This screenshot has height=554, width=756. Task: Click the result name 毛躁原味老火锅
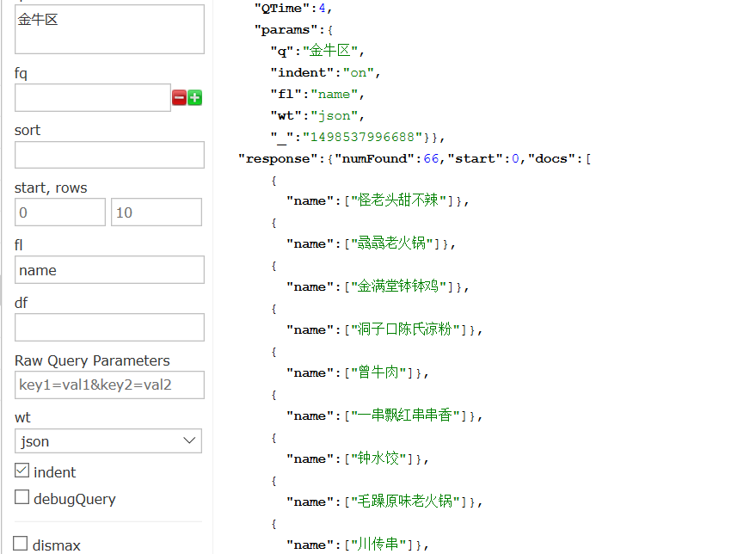coord(405,502)
